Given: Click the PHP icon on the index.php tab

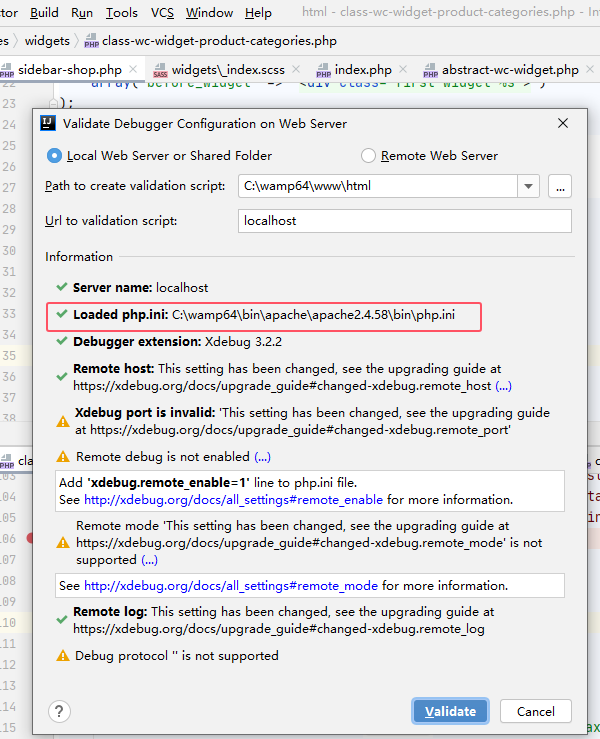Looking at the screenshot, I should coord(323,70).
